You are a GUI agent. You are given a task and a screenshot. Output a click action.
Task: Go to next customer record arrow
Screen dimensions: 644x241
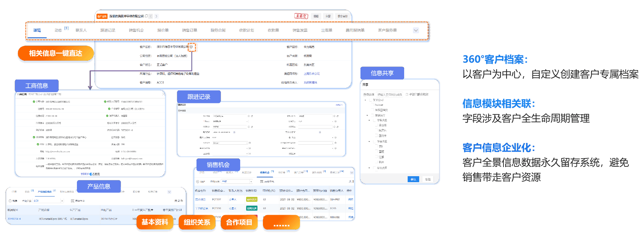[156, 16]
